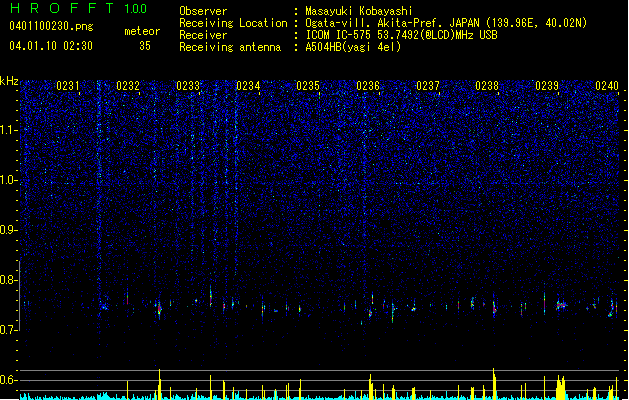
Task: Click the 0238 time marker
Action: pyautogui.click(x=487, y=86)
